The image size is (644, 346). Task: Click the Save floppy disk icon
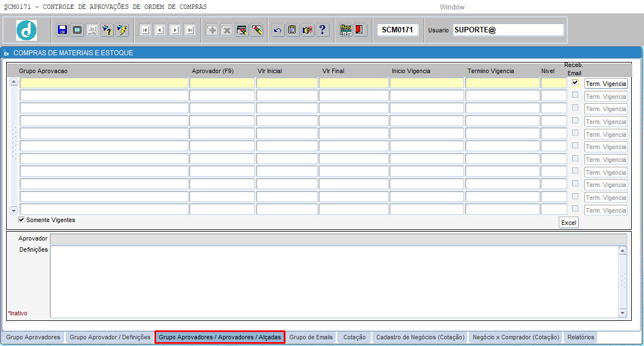coord(62,30)
